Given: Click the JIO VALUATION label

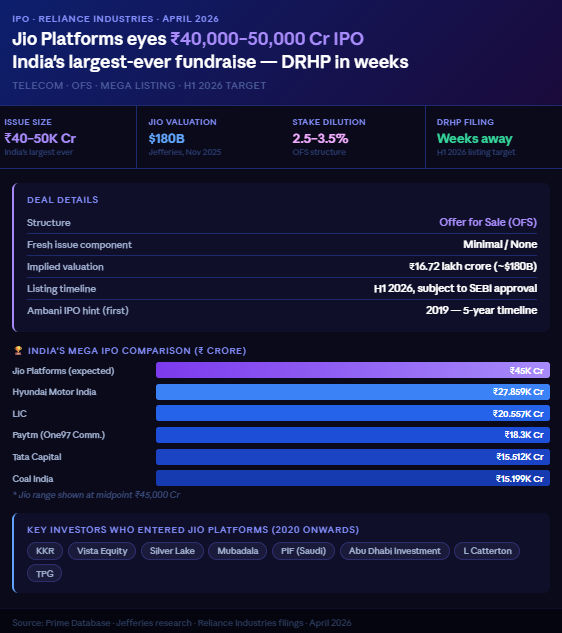Looking at the screenshot, I should point(182,122).
